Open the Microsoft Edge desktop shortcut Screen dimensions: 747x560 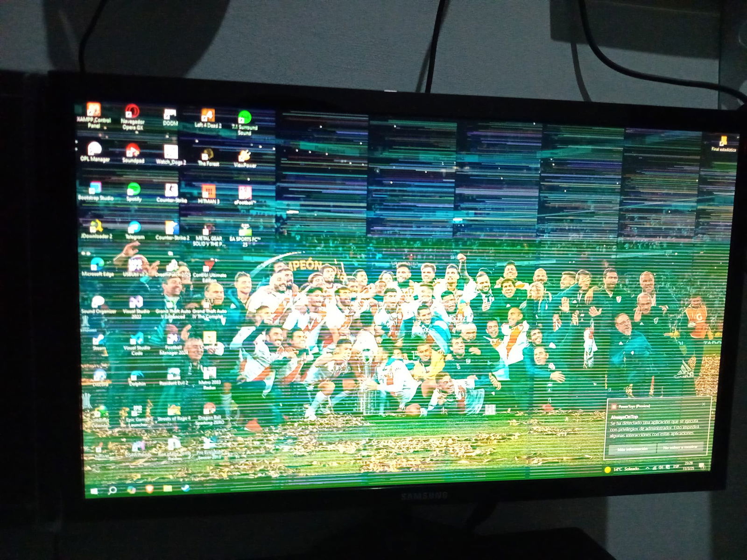point(98,266)
